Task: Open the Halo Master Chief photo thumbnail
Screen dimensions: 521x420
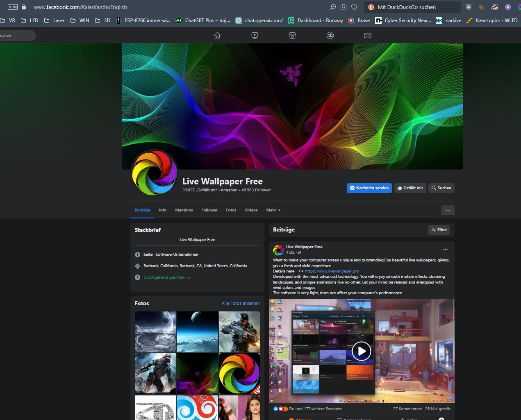Action: click(155, 374)
